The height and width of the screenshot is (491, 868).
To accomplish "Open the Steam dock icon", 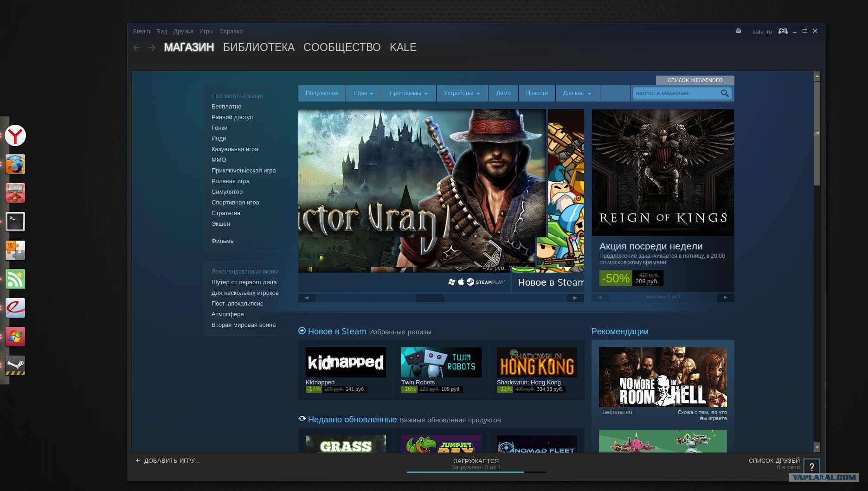I will 15,365.
